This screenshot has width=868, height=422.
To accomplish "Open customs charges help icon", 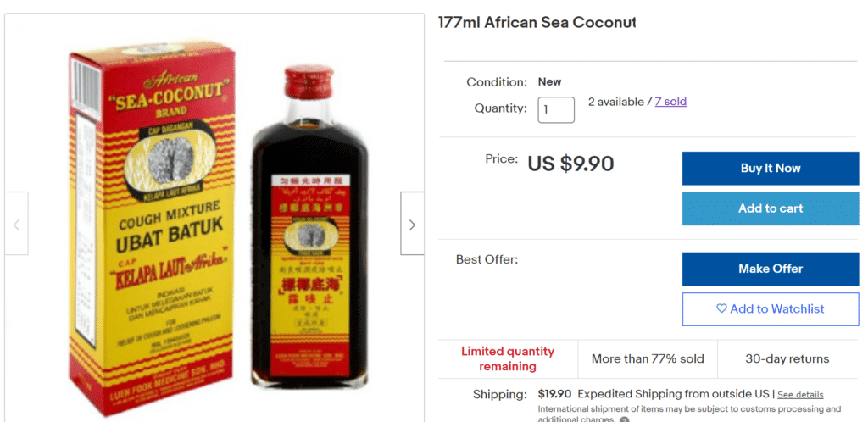I will (624, 419).
